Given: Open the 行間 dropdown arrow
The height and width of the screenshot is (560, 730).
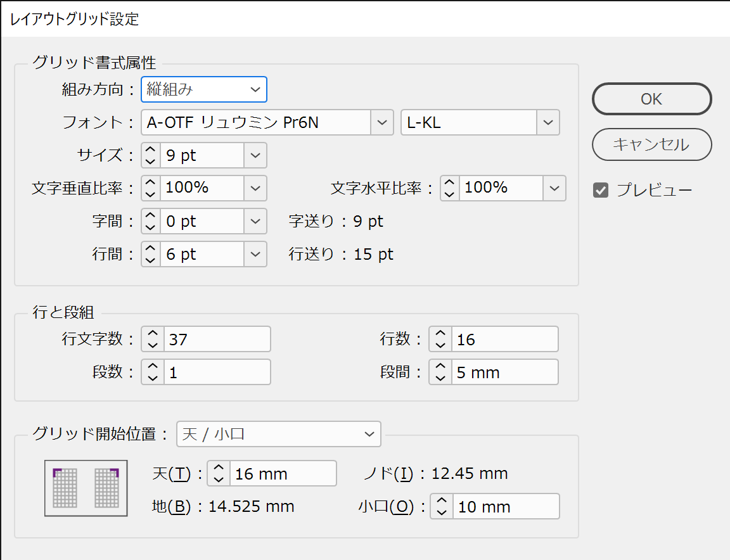Looking at the screenshot, I should tap(255, 254).
